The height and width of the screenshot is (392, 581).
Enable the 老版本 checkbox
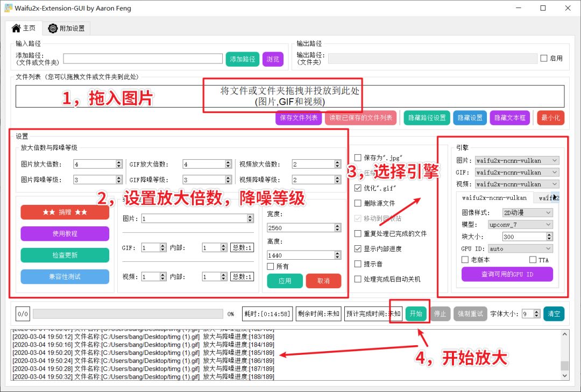465,260
